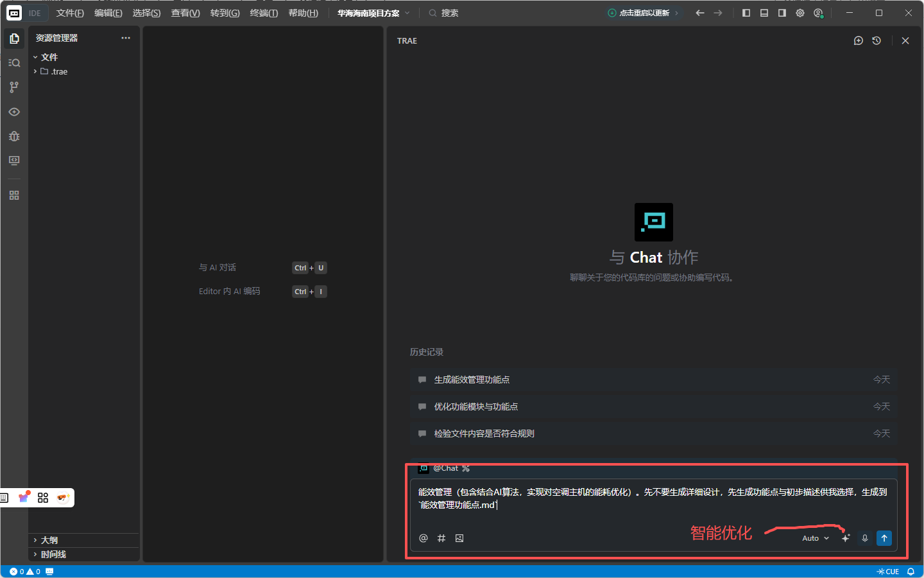Click the # context icon in chat input
Viewport: 924px width, 578px height.
441,538
